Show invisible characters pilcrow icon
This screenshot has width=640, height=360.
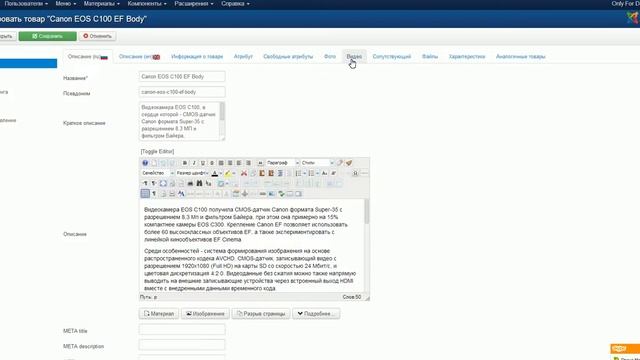(154, 193)
